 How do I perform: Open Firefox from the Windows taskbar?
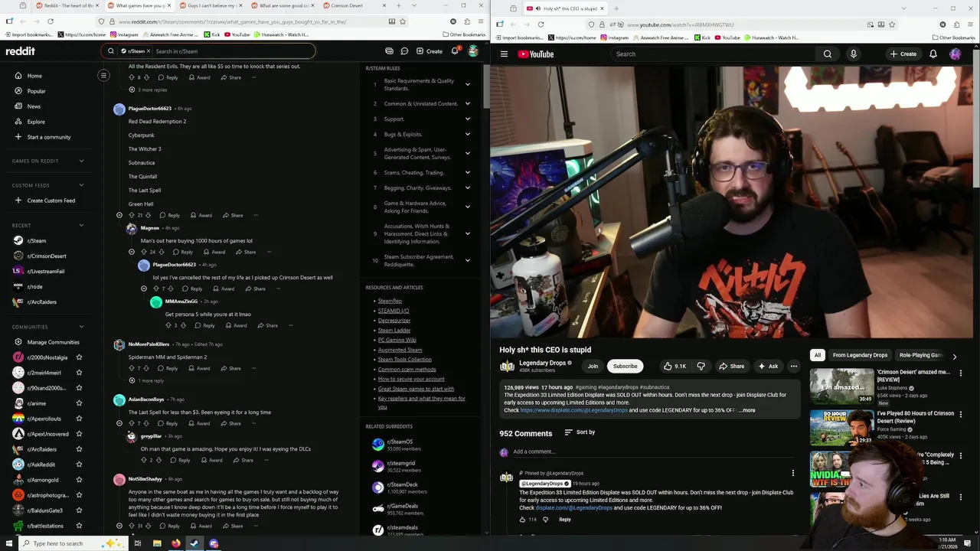pyautogui.click(x=175, y=543)
